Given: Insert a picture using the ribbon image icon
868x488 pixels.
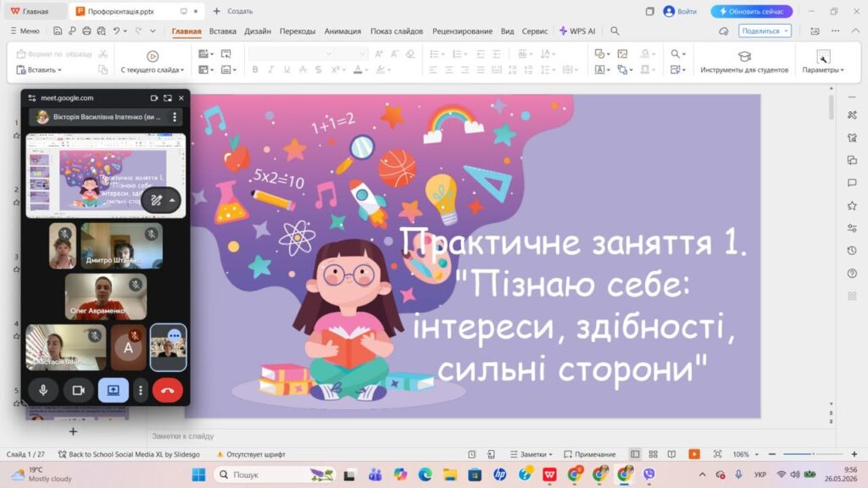Looking at the screenshot, I should point(623,53).
